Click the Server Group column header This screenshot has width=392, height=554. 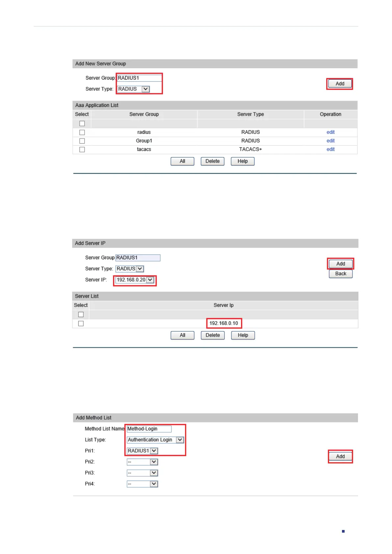tap(144, 114)
